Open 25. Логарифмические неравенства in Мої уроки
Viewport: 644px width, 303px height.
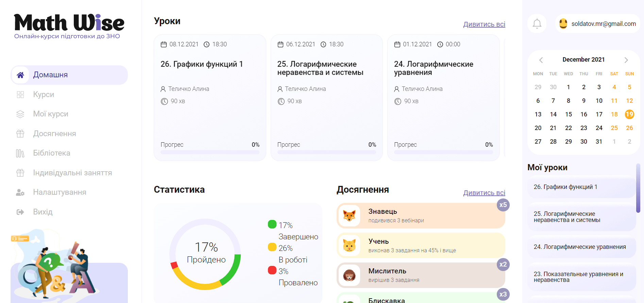click(x=581, y=217)
